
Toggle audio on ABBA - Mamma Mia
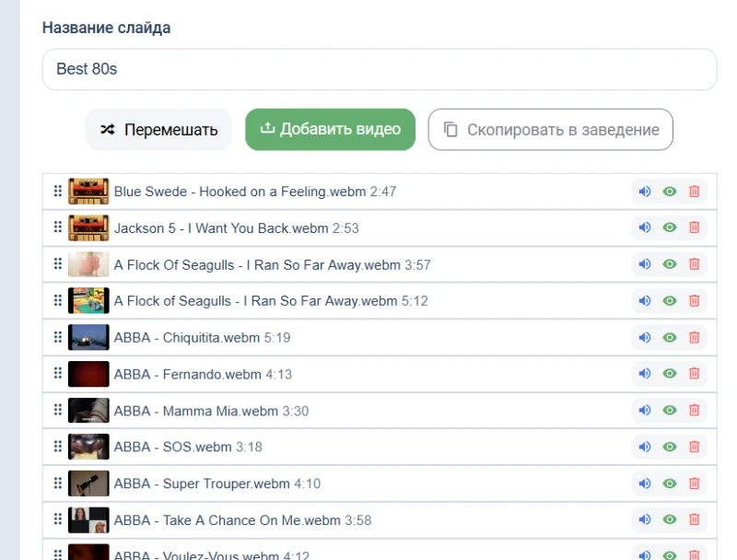pyautogui.click(x=644, y=410)
